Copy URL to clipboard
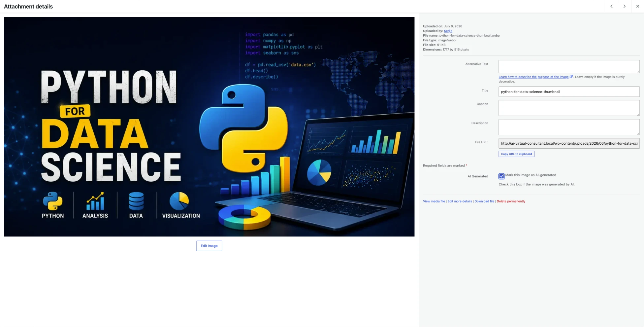The width and height of the screenshot is (644, 327). (516, 154)
